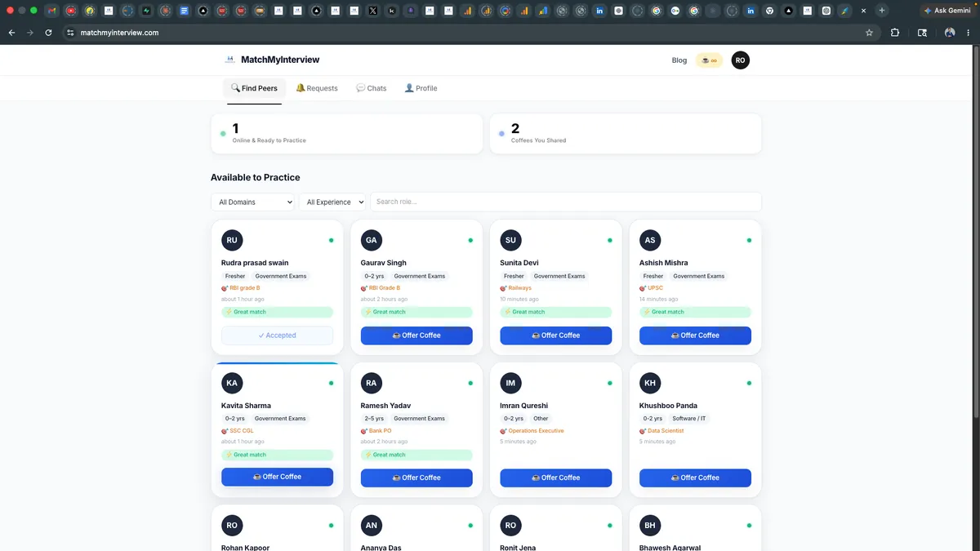Offer coffee to Ashish Mishra

tap(695, 335)
